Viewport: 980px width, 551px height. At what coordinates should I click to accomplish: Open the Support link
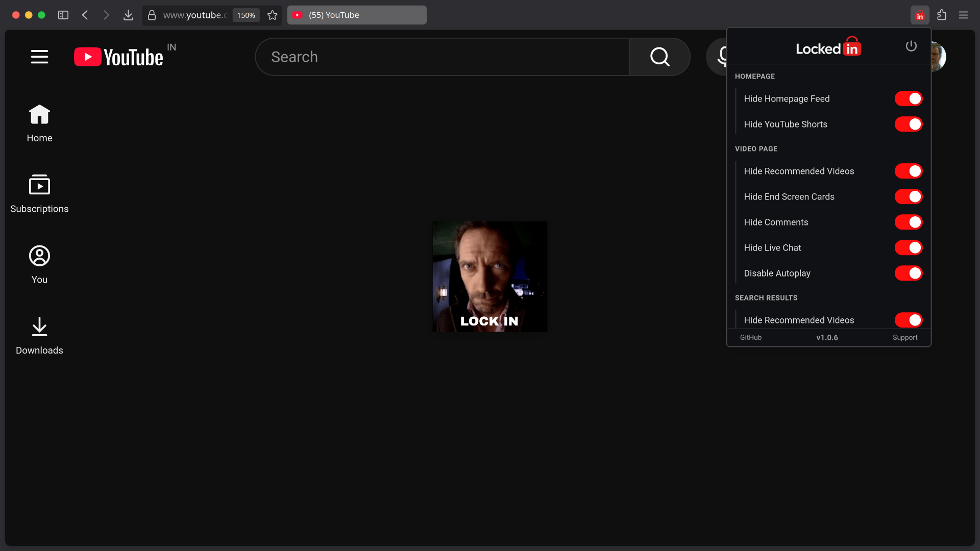[905, 337]
